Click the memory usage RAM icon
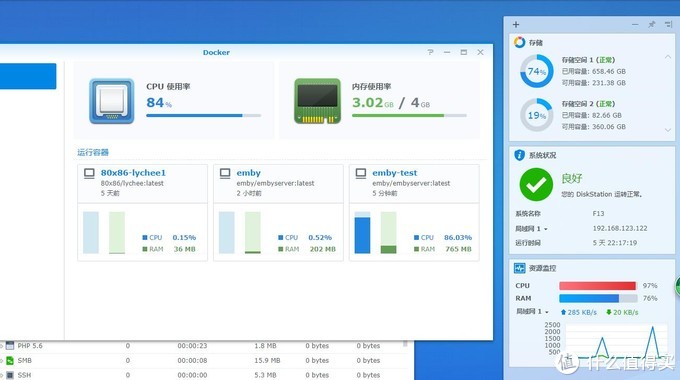 [x=317, y=101]
